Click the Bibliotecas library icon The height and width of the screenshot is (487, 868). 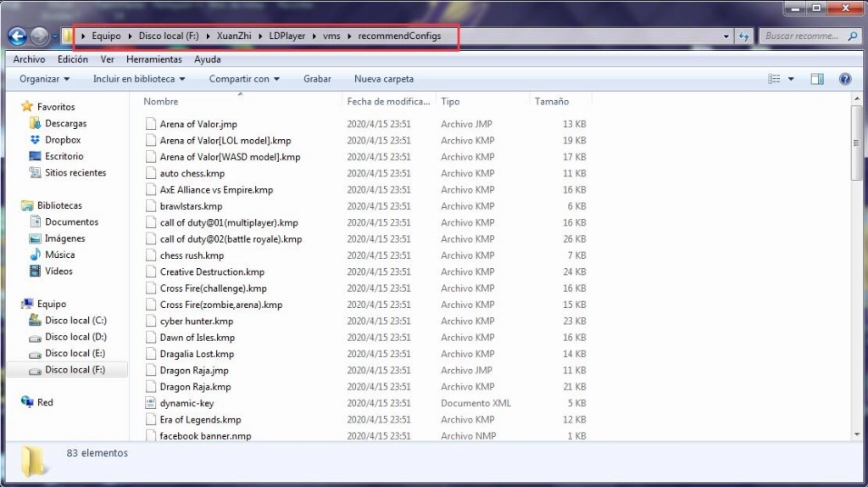[27, 205]
